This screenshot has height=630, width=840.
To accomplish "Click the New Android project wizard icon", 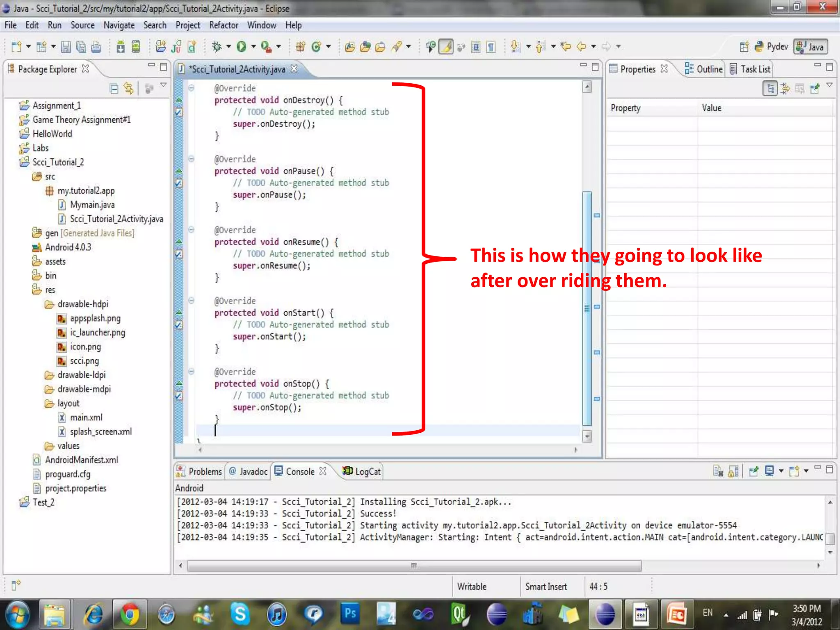I will (x=161, y=47).
